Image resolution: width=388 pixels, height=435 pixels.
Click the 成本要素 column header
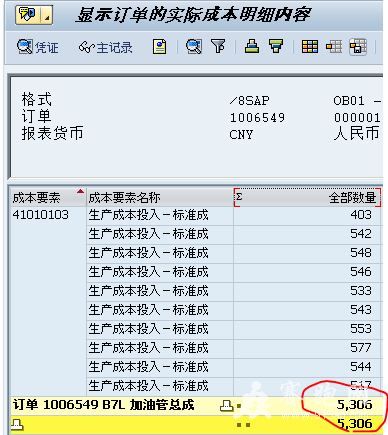48,197
